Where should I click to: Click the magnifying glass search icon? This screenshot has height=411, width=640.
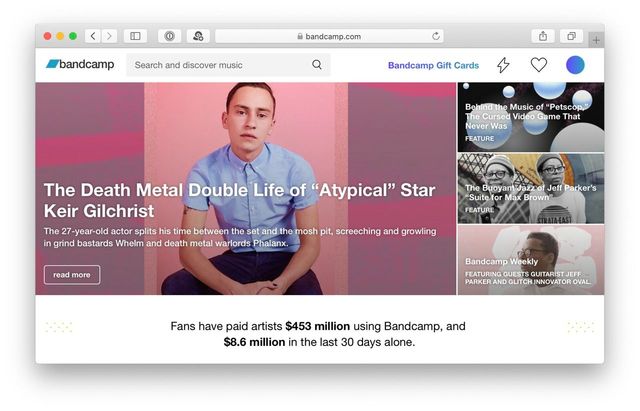tap(317, 64)
